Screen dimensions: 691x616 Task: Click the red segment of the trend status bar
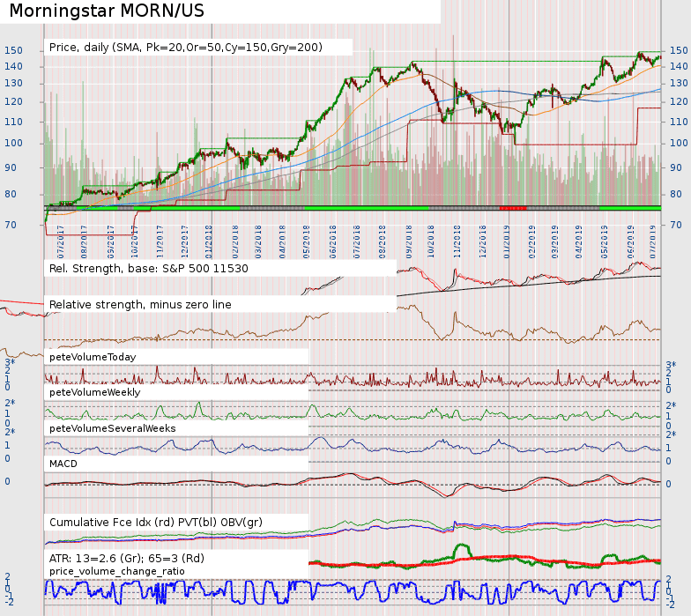(x=513, y=208)
